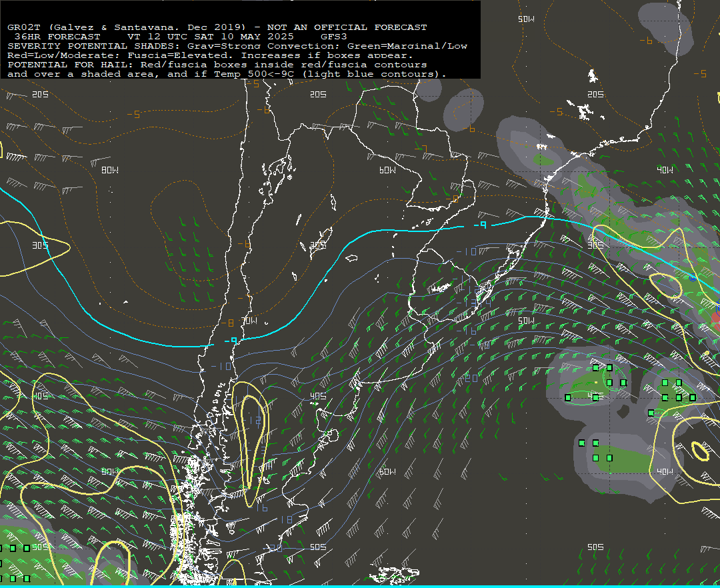
Task: Click the "Temp 500<-9C" legend text
Action: point(255,74)
